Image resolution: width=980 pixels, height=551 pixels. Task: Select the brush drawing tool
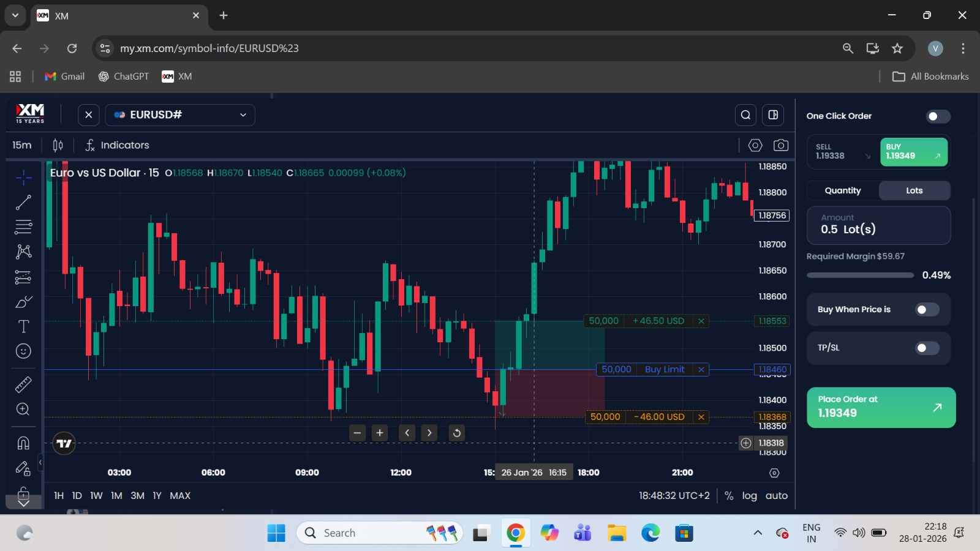[23, 301]
